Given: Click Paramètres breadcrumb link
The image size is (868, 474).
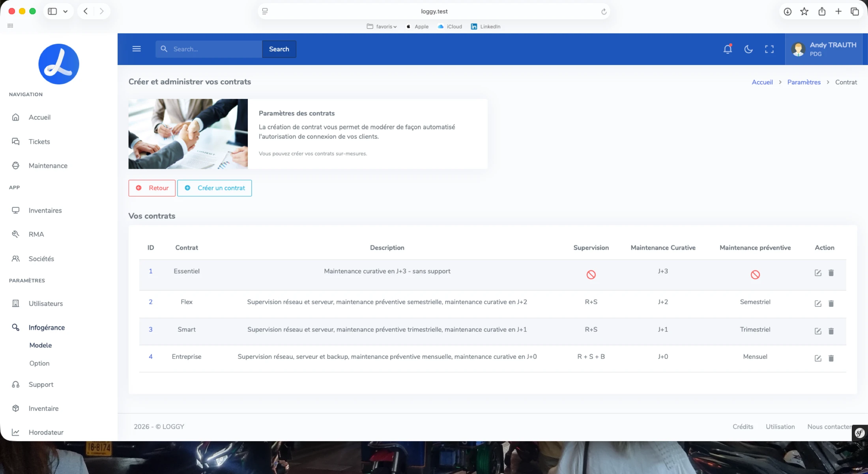Looking at the screenshot, I should pos(804,82).
